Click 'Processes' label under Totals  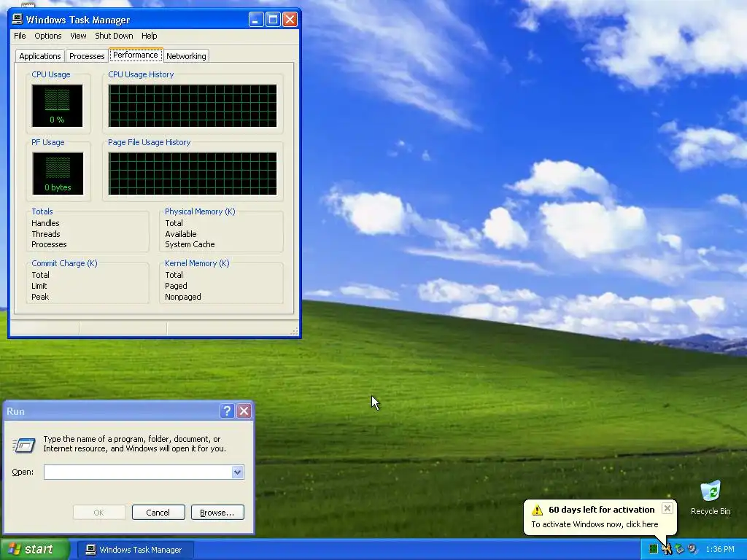49,244
